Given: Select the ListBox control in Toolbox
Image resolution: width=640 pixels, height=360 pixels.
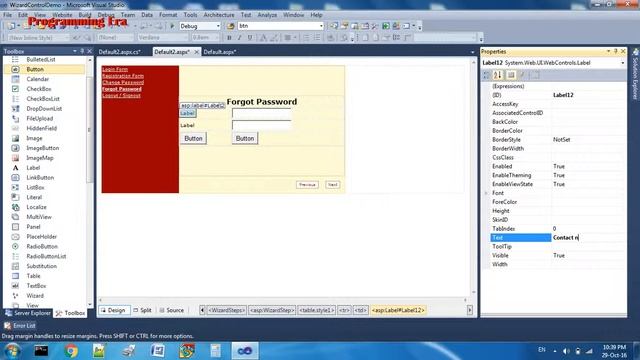Looking at the screenshot, I should click(x=44, y=187).
